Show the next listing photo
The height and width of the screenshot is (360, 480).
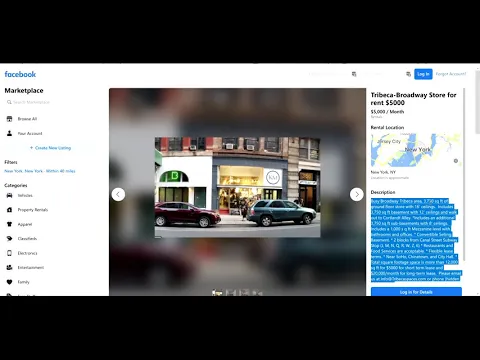point(357,194)
